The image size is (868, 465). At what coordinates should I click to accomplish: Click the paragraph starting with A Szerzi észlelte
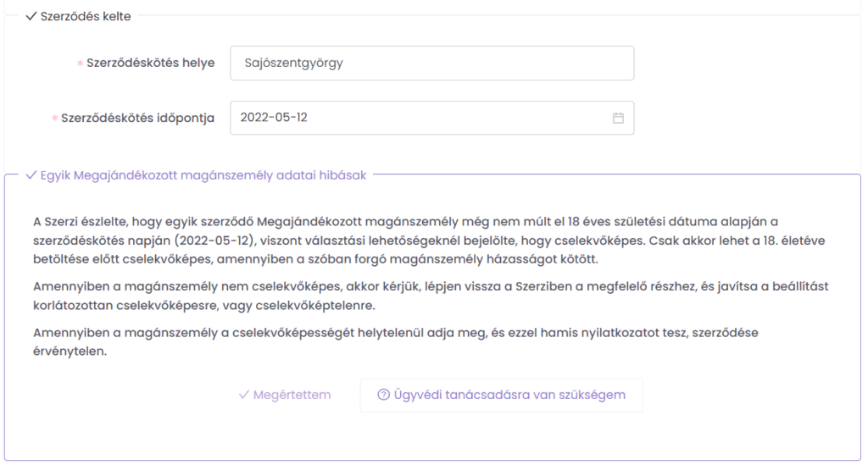pyautogui.click(x=424, y=240)
